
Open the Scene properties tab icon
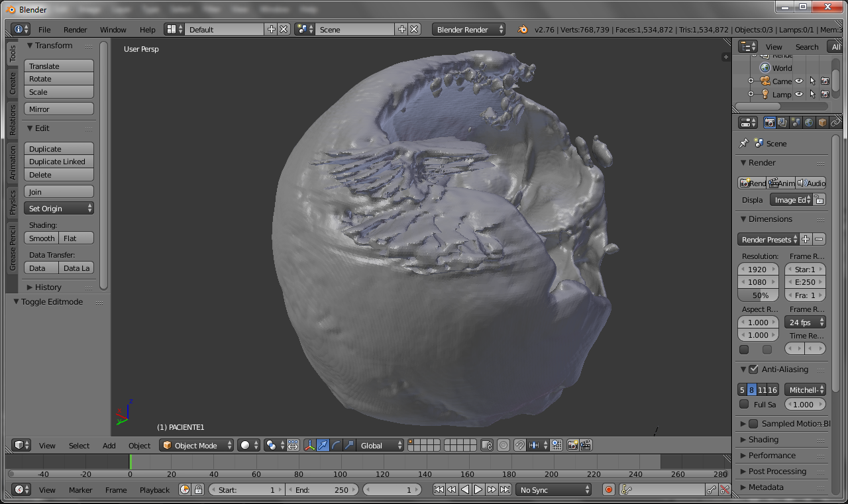point(796,123)
